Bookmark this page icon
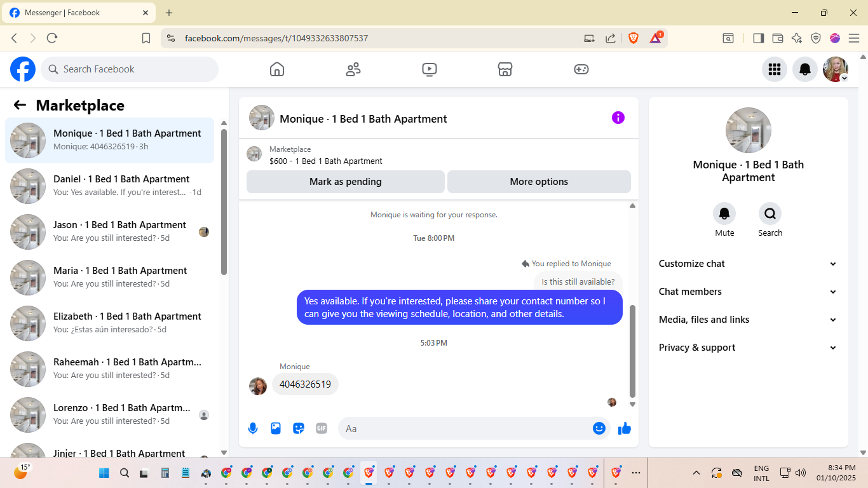 pyautogui.click(x=146, y=38)
